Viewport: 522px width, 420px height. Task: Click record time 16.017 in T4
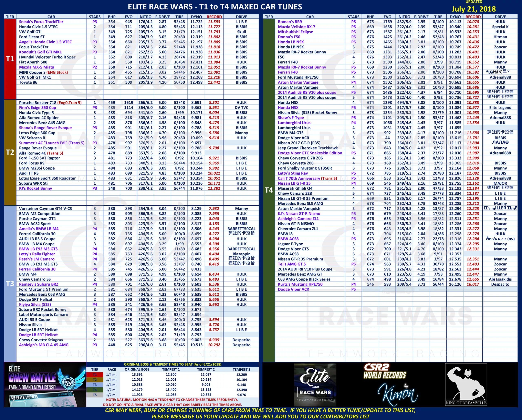point(473,284)
